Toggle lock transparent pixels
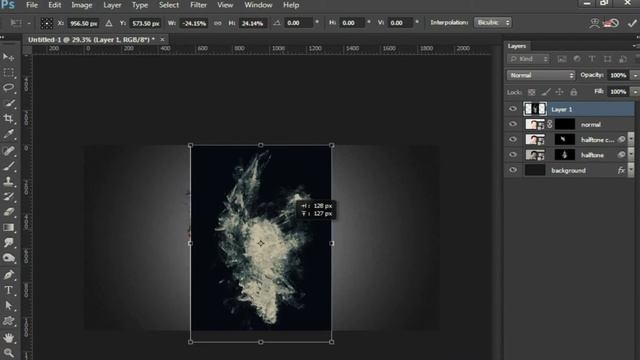640x360 pixels. [x=531, y=92]
